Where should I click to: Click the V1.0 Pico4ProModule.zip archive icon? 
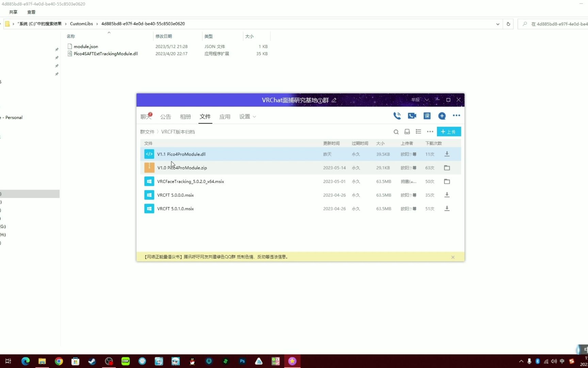149,168
